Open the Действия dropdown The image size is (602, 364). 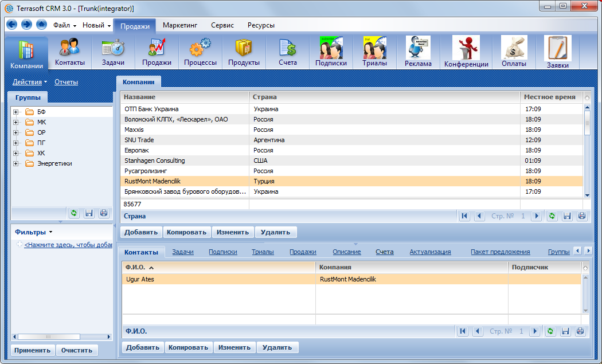[30, 82]
